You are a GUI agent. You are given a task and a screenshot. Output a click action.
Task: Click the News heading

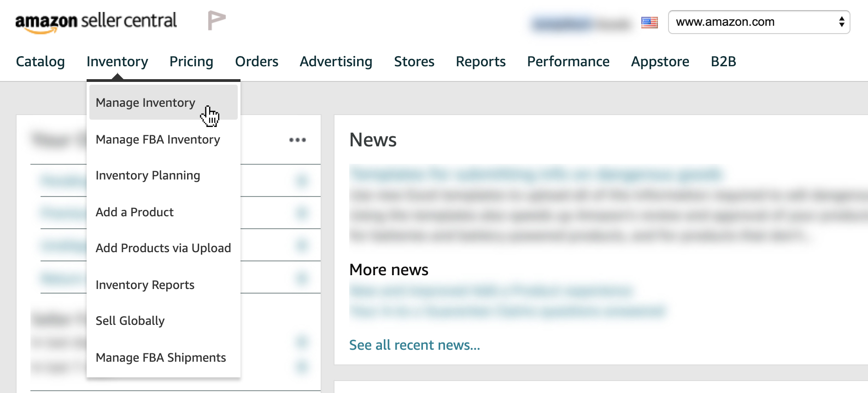point(373,140)
